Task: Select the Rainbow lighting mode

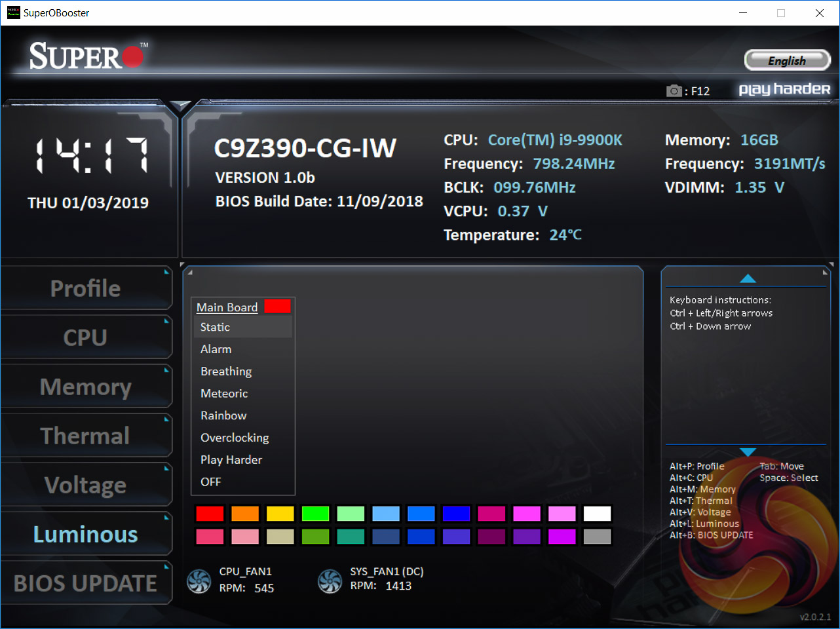Action: pyautogui.click(x=243, y=415)
